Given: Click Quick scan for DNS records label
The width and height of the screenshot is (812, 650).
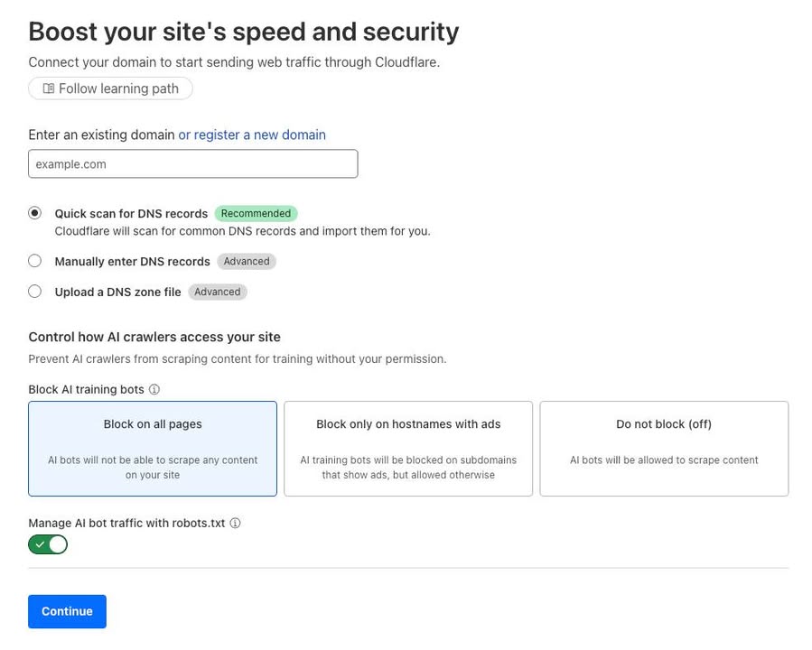Looking at the screenshot, I should [131, 213].
